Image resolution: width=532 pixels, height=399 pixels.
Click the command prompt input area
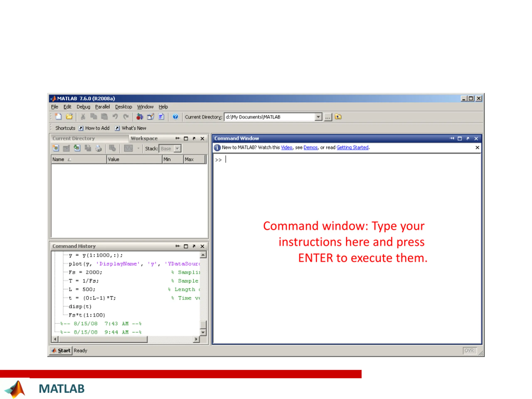[x=347, y=249]
